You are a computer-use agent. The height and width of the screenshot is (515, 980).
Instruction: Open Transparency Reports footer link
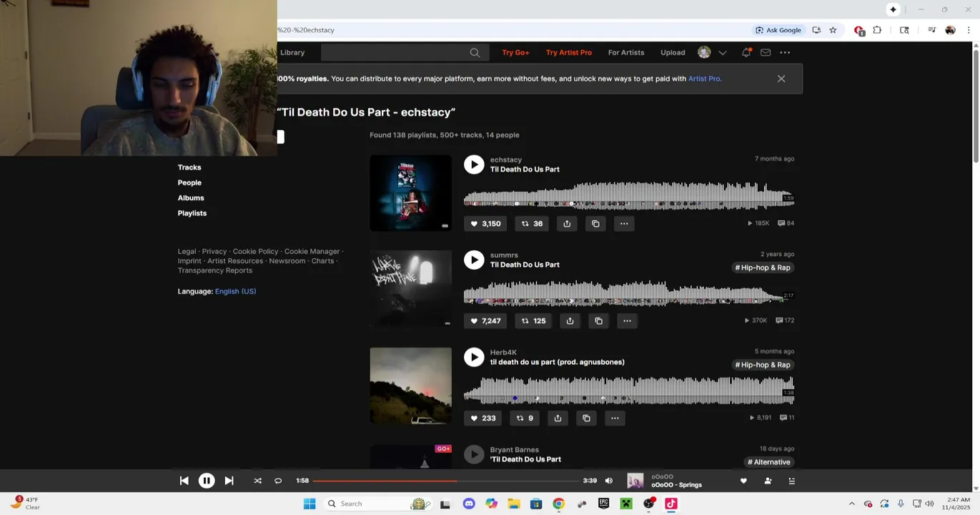pos(215,270)
